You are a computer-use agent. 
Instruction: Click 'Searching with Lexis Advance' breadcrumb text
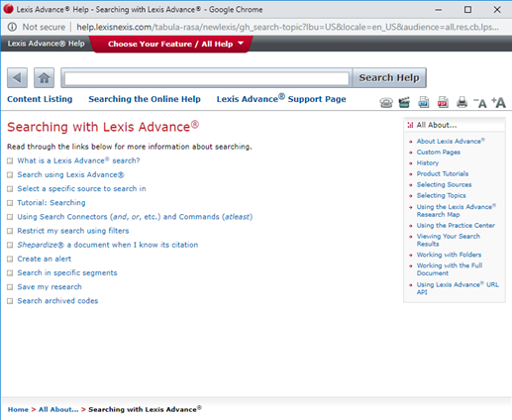coord(145,409)
